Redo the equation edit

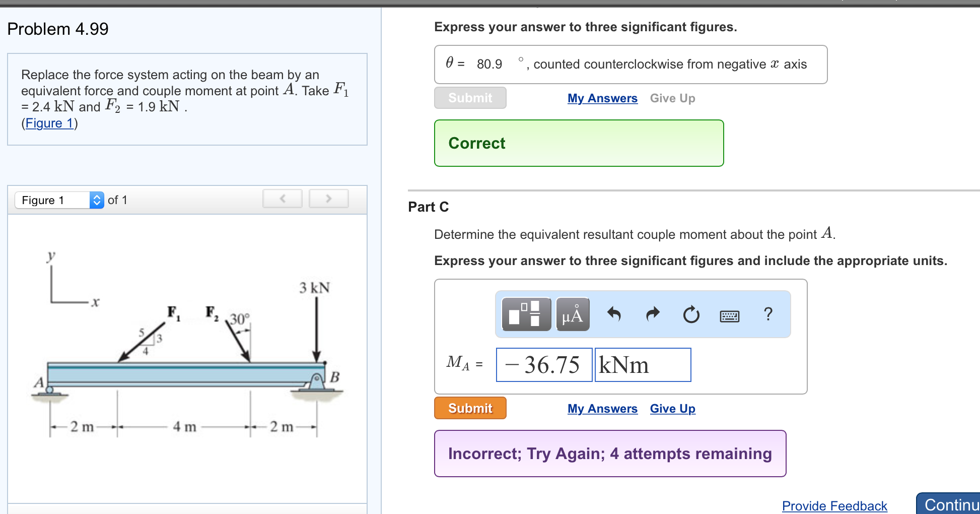(652, 314)
